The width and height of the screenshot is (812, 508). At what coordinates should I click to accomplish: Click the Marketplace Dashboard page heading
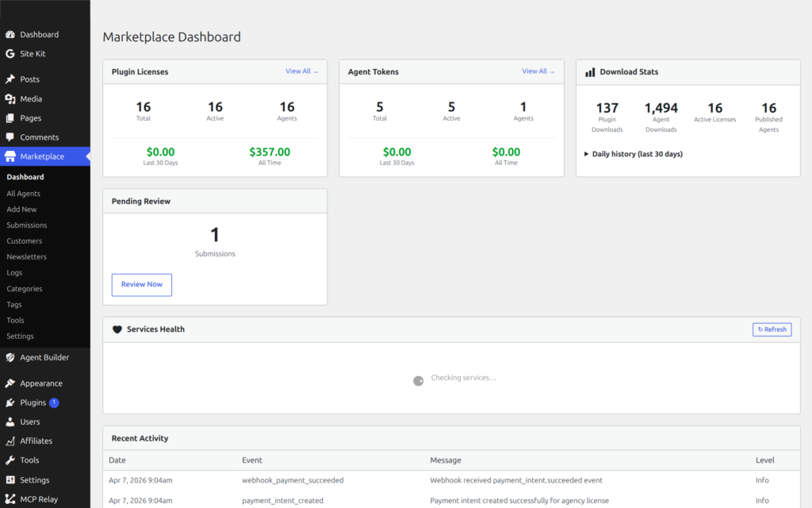click(171, 37)
